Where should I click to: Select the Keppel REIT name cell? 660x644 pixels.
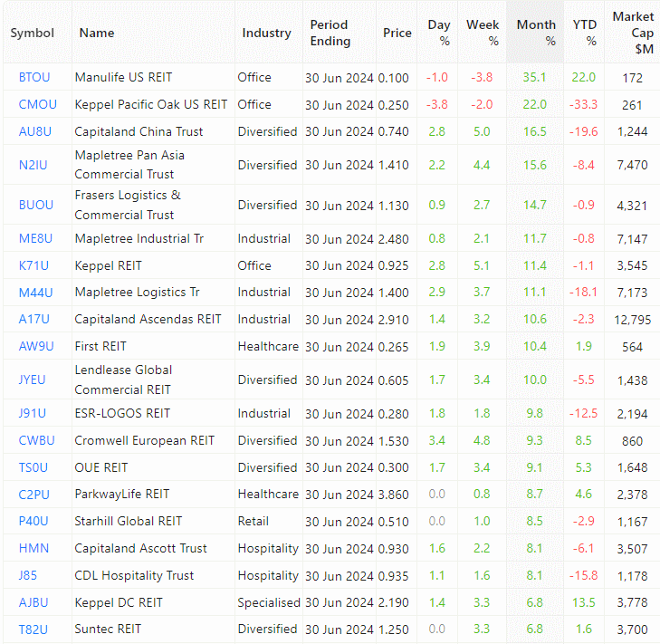[x=108, y=265]
